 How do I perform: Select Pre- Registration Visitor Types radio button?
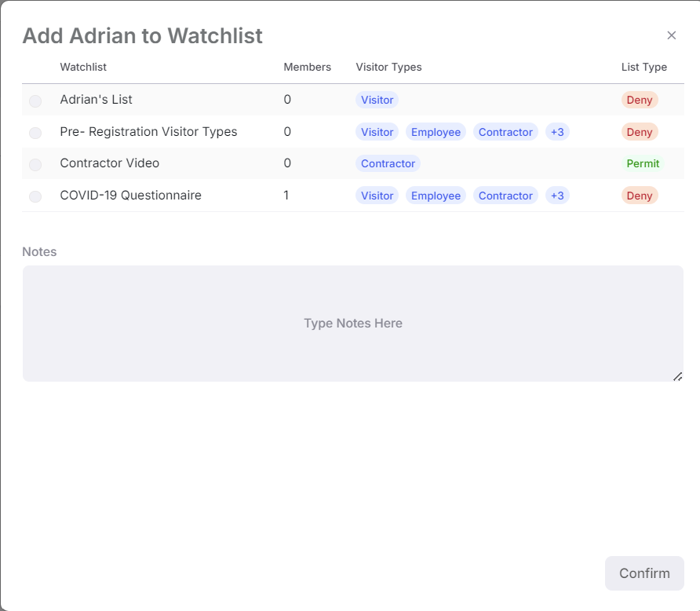click(35, 133)
